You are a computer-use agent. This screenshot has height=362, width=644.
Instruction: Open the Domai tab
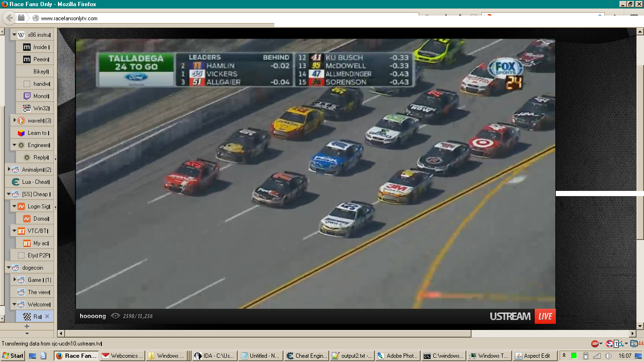35,219
